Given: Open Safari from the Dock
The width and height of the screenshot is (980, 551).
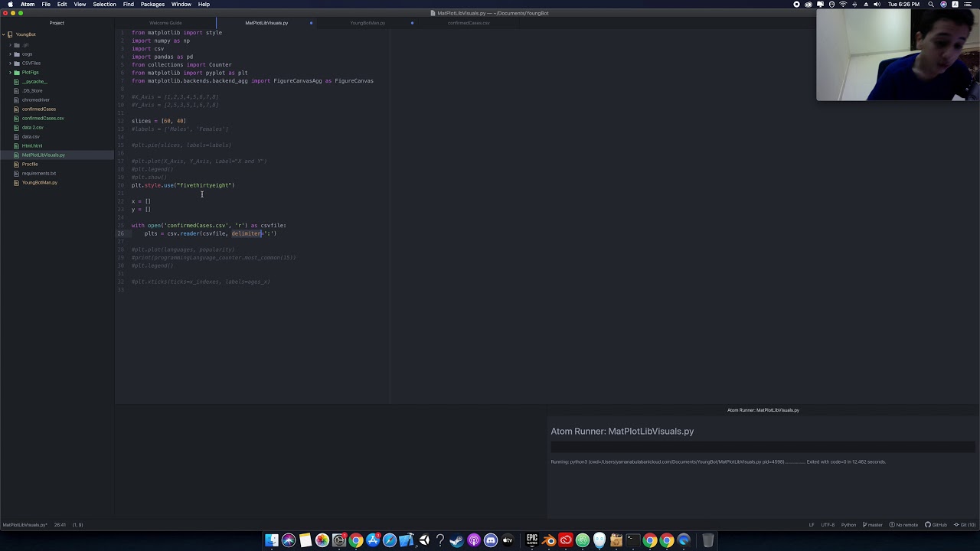Looking at the screenshot, I should [x=390, y=541].
